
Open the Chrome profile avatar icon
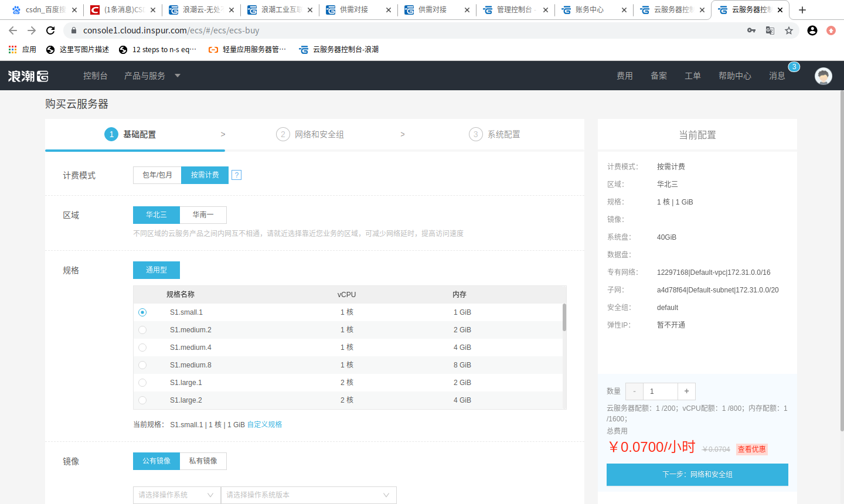[x=812, y=30]
